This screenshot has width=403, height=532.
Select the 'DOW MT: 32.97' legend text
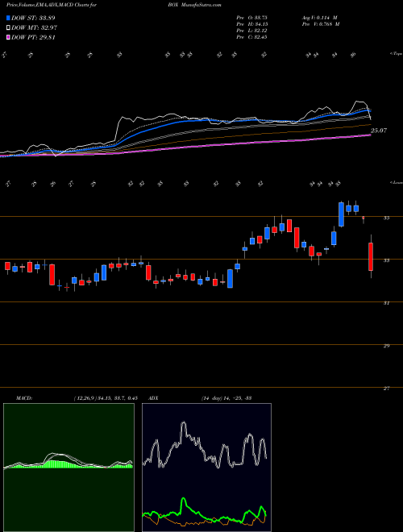coord(34,28)
